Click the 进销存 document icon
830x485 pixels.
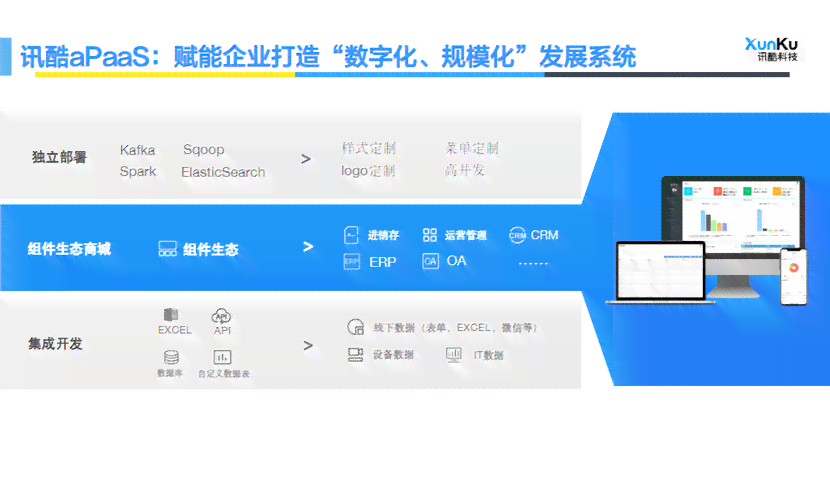pyautogui.click(x=351, y=235)
